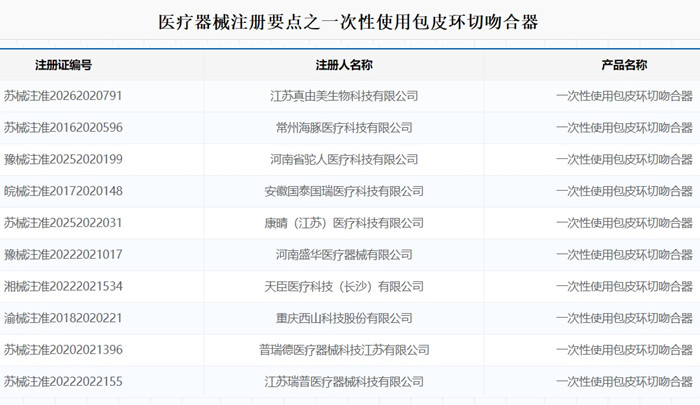
Task: Click registrant 江苏真由美生物科技有限公司
Action: click(x=344, y=96)
